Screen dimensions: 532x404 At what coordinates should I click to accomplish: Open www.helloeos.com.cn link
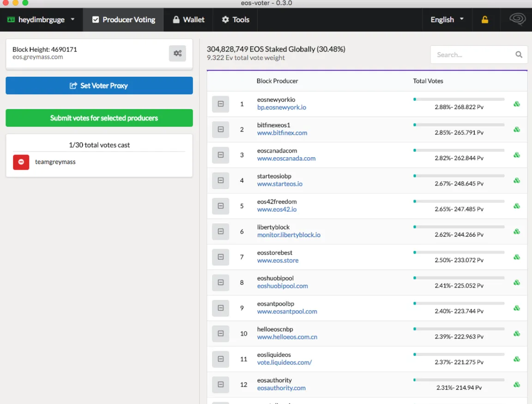pyautogui.click(x=287, y=337)
